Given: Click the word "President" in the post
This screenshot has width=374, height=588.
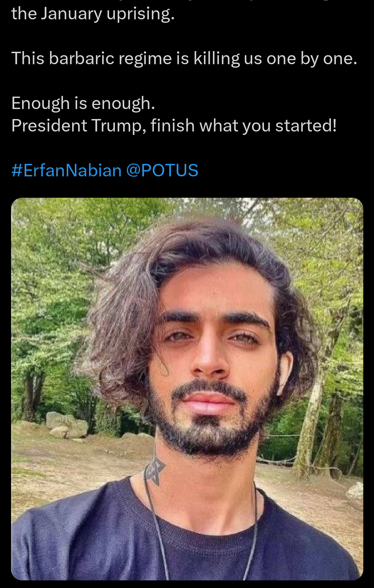Looking at the screenshot, I should pos(49,126).
